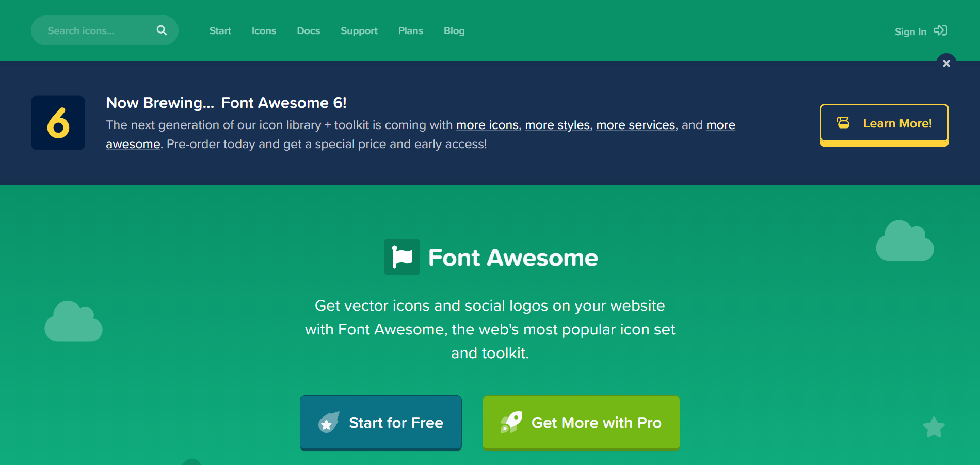
Task: Open the Start menu item
Action: pos(220,31)
